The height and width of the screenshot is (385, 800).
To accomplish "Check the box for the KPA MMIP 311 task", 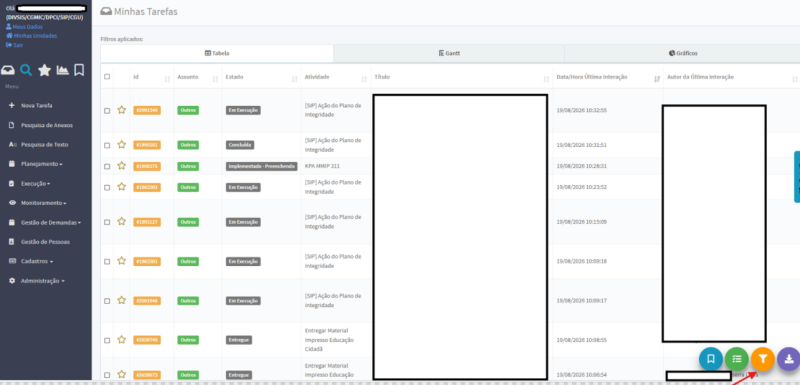I will tap(107, 166).
